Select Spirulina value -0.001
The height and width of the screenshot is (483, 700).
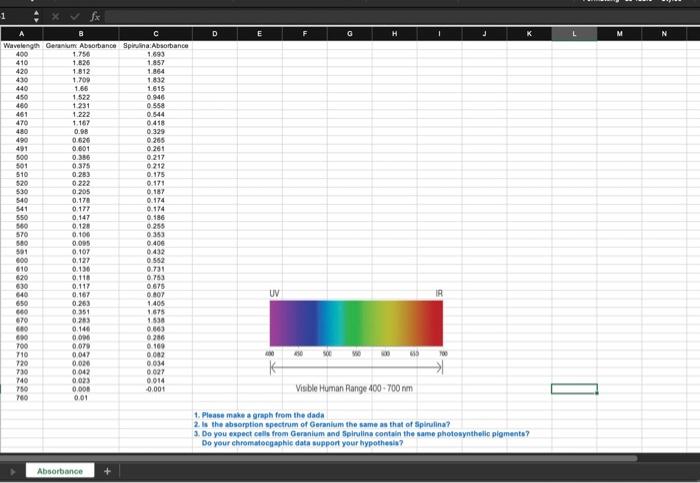[x=156, y=389]
